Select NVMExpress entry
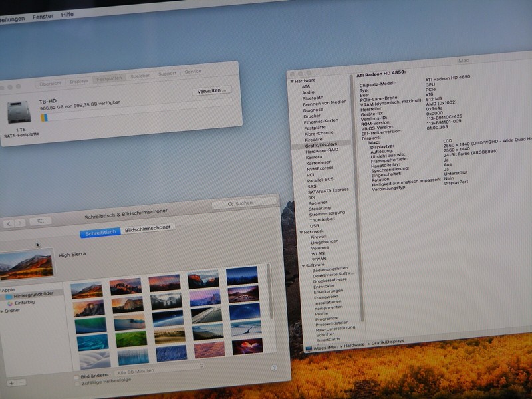Image resolution: width=532 pixels, height=399 pixels. [320, 168]
